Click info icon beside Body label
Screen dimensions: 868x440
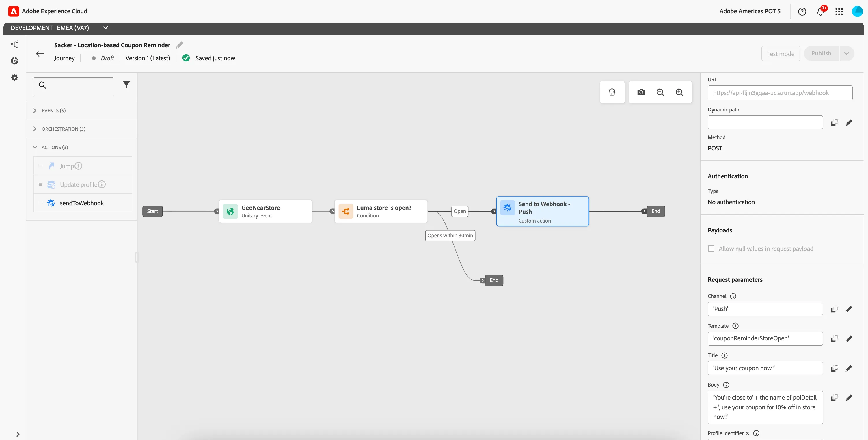[x=726, y=385]
